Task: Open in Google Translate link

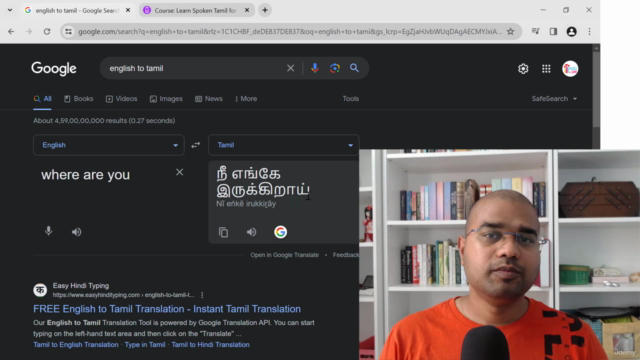Action: click(x=284, y=255)
